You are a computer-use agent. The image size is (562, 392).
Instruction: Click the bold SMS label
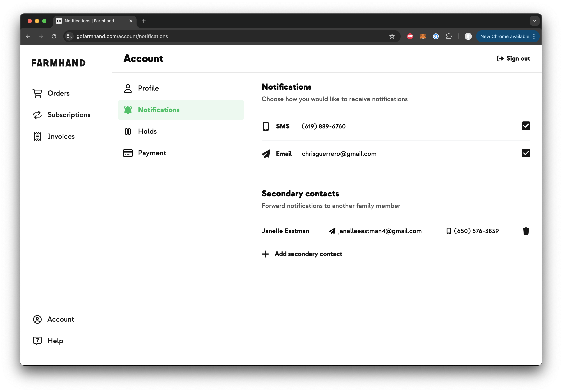coord(283,126)
